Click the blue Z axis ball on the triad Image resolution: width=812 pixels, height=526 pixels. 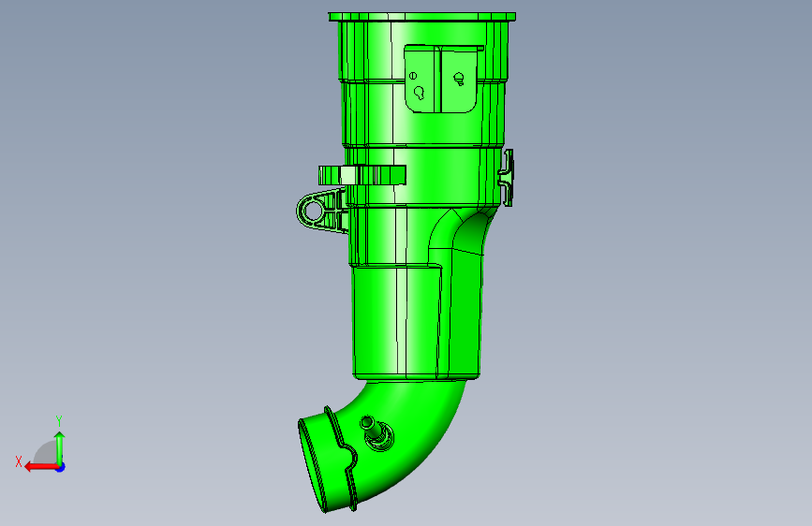[61, 467]
